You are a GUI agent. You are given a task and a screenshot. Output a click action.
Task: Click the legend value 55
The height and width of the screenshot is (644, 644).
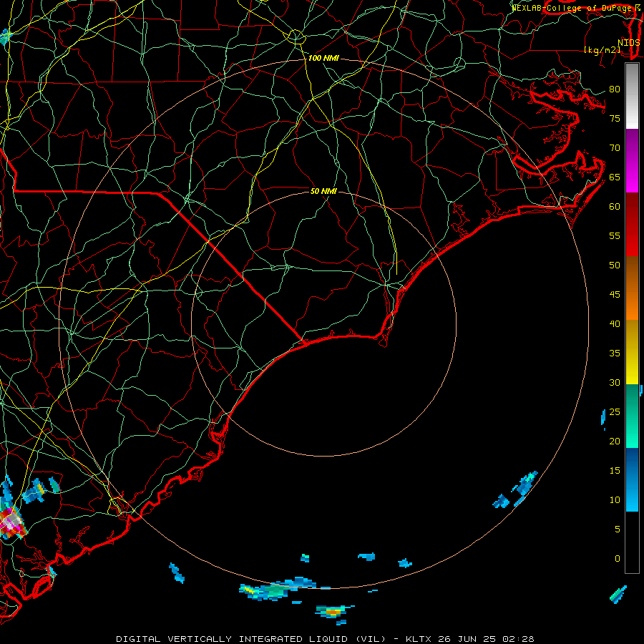[615, 235]
